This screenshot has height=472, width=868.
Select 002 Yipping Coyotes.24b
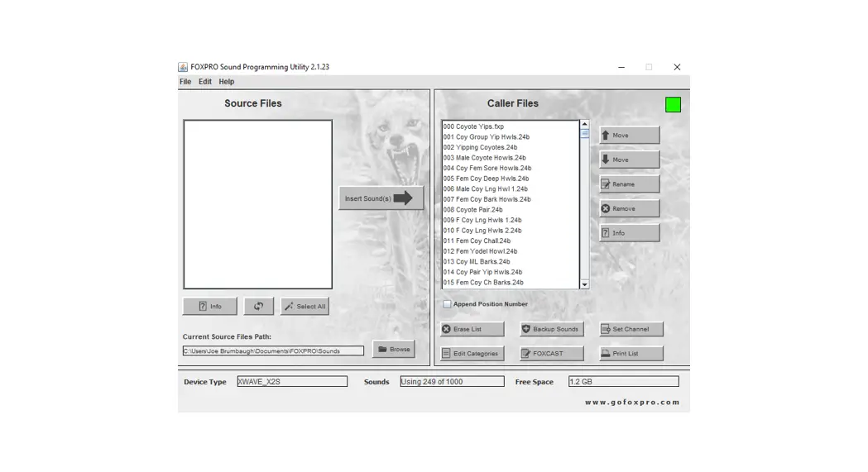pos(511,148)
